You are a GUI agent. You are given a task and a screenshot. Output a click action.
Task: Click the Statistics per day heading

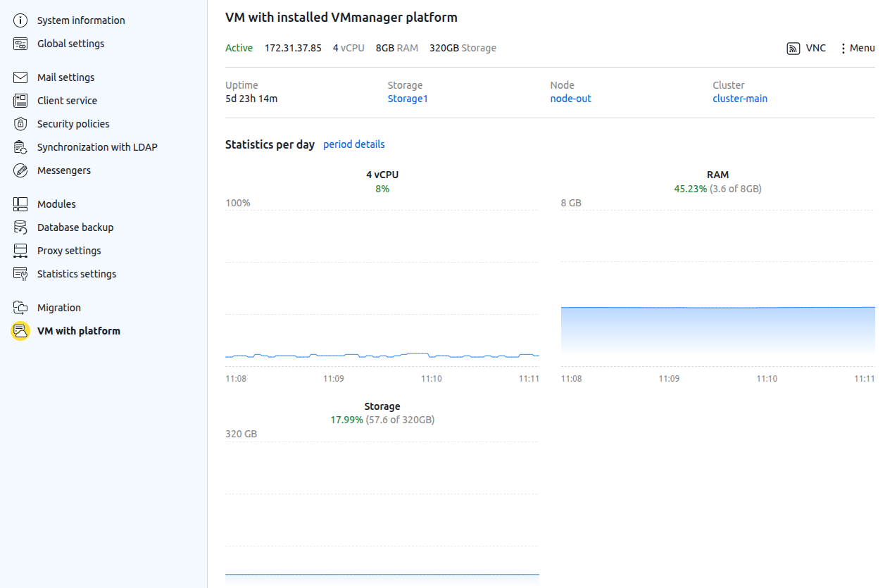270,144
